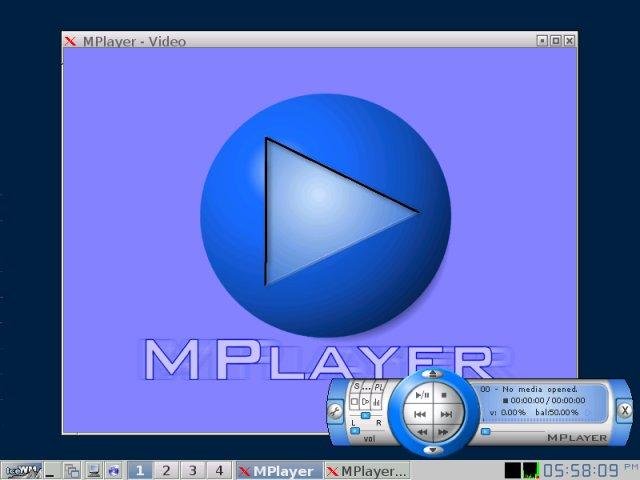Click the down arrow below the control wheel
640x480 pixels.
tap(433, 450)
